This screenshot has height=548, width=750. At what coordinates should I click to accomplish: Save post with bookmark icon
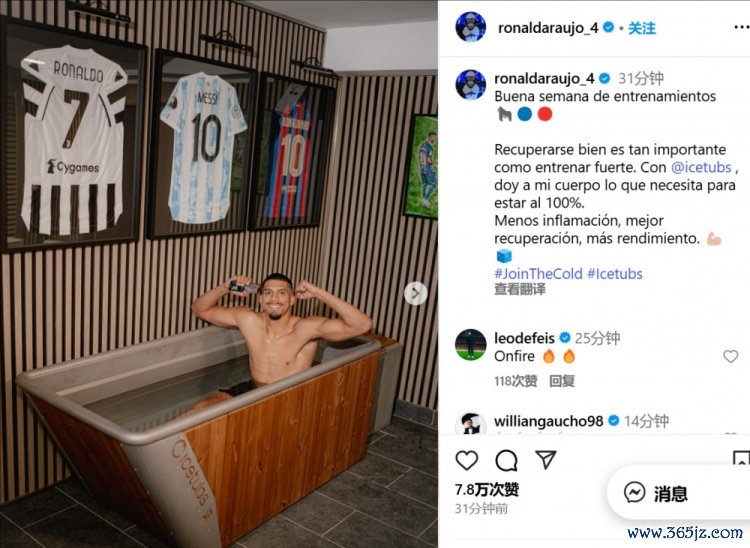click(x=742, y=458)
